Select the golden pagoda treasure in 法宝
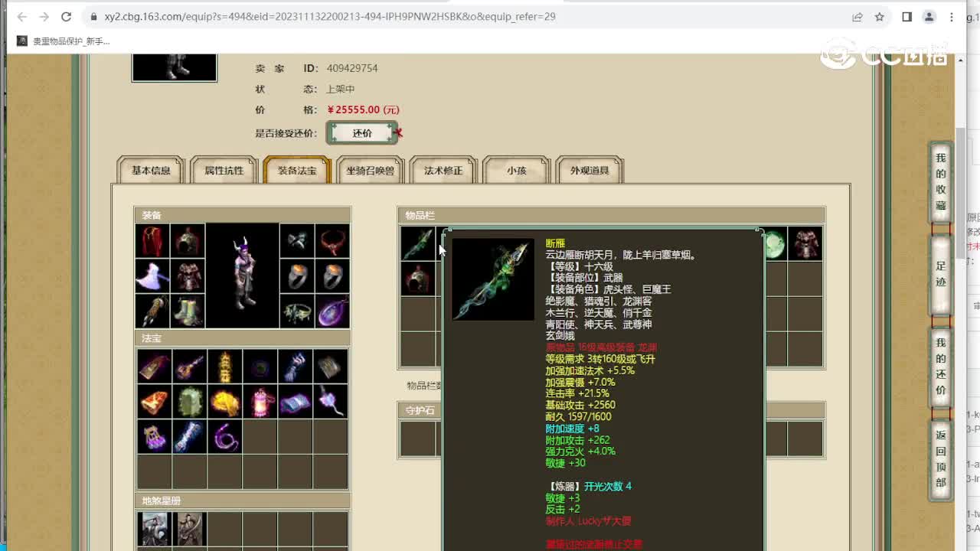The width and height of the screenshot is (980, 551). (x=225, y=367)
